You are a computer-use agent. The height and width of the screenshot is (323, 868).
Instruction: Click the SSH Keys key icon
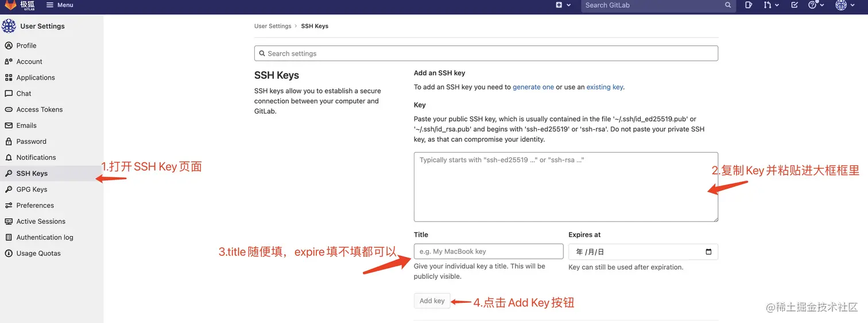pos(9,173)
